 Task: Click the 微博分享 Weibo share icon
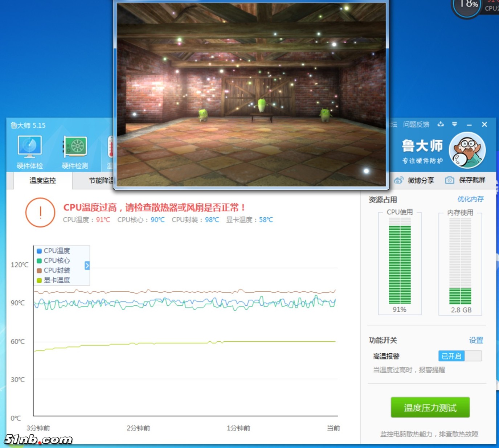pos(399,180)
